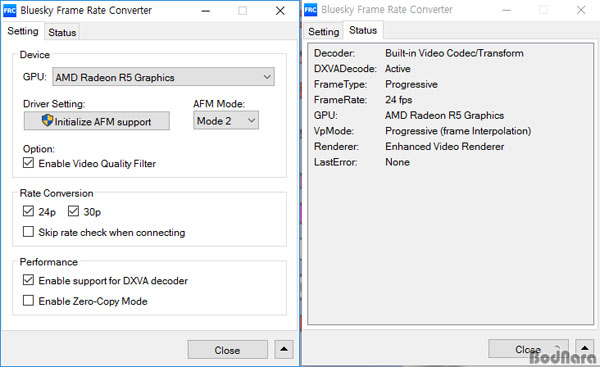This screenshot has width=600, height=367.
Task: Click the Decoder value Built-in Video Codec/Transform
Action: point(454,53)
